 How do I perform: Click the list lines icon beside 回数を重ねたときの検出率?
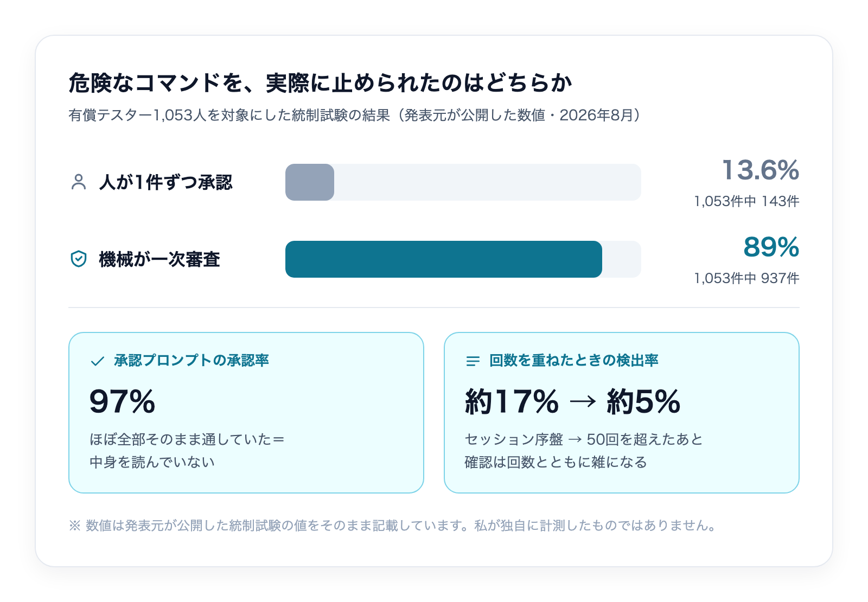pos(473,361)
